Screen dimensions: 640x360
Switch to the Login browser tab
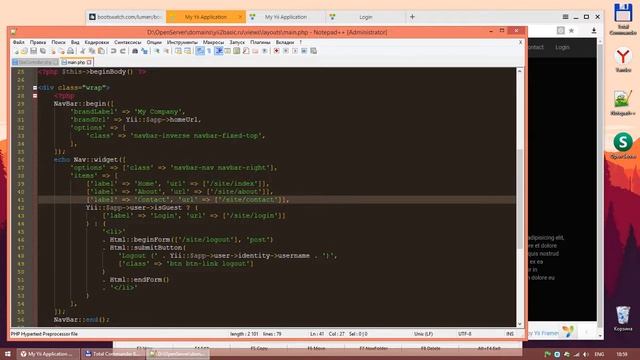(x=366, y=17)
